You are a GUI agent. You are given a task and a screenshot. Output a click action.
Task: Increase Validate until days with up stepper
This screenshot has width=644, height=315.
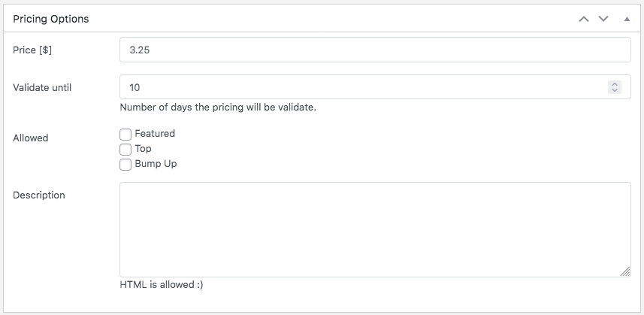[x=615, y=83]
